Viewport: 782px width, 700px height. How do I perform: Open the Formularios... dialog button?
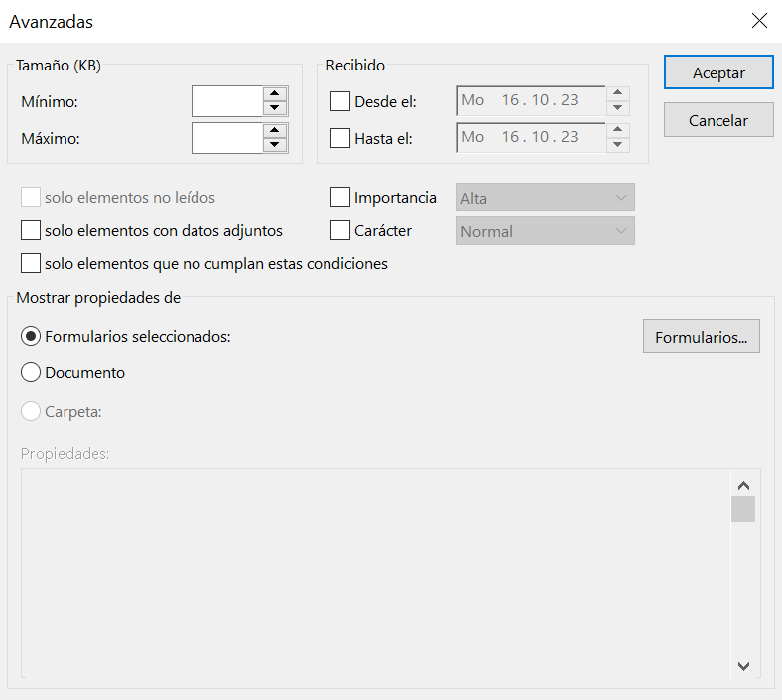pos(702,337)
